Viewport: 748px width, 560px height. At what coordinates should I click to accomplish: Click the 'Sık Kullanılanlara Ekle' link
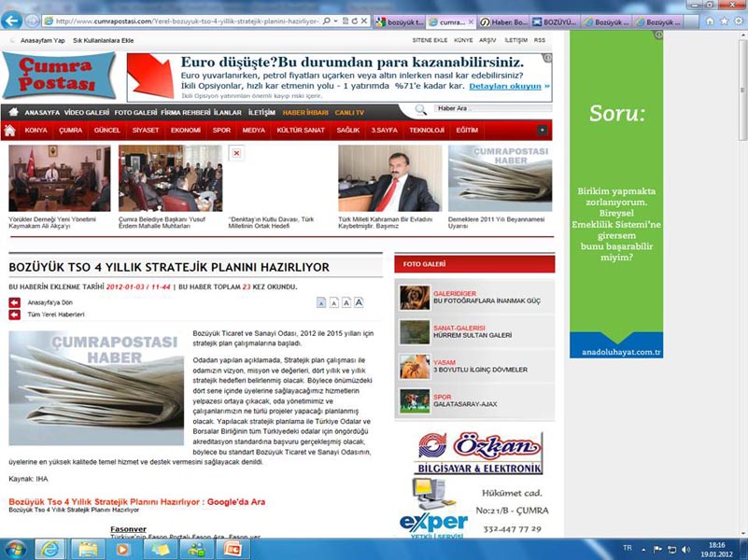pos(103,40)
